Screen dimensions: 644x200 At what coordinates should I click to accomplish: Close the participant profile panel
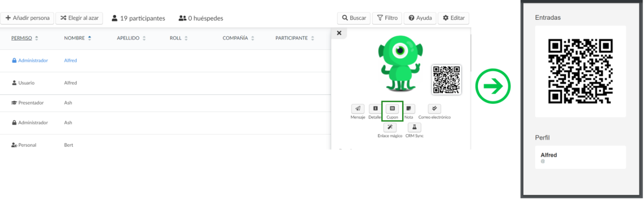339,33
